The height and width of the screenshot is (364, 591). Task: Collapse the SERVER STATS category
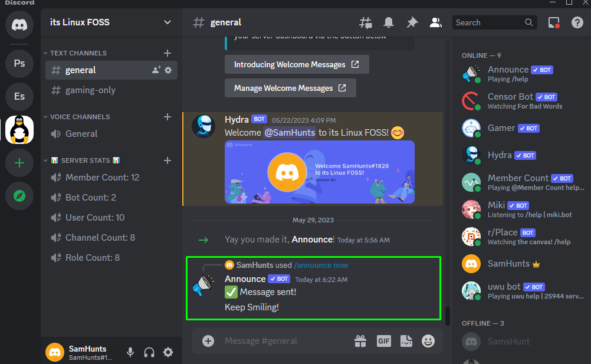pos(82,160)
